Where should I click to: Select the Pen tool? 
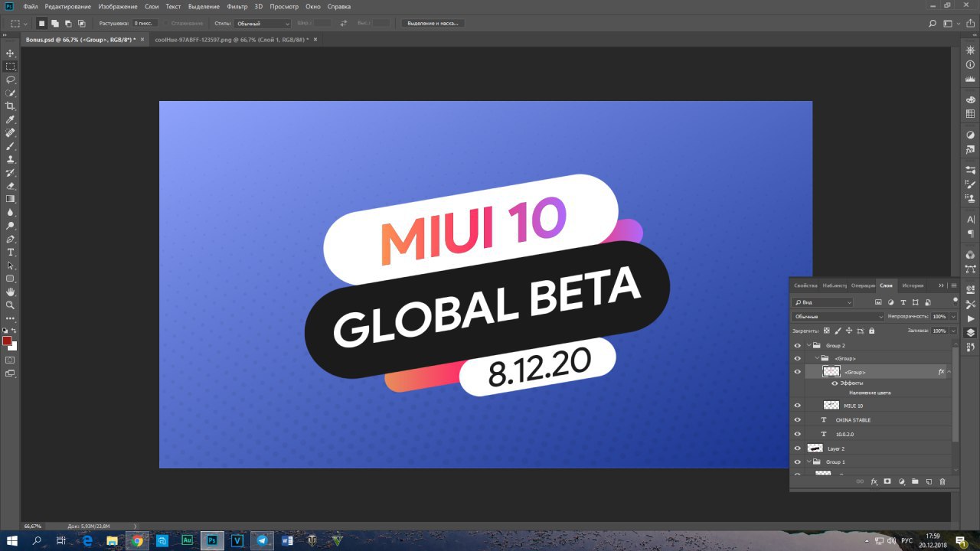coord(11,240)
